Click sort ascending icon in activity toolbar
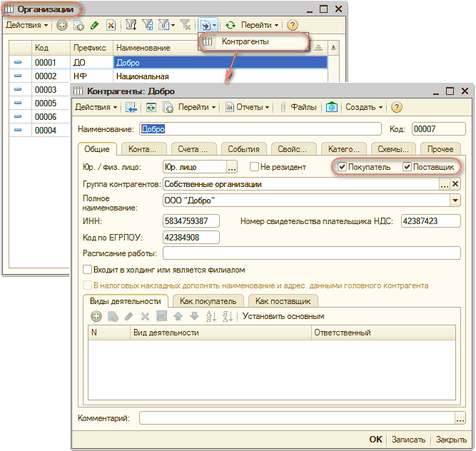 coord(211,316)
